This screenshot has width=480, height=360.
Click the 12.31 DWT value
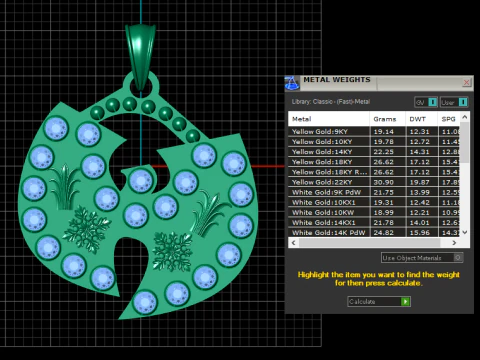coord(419,132)
